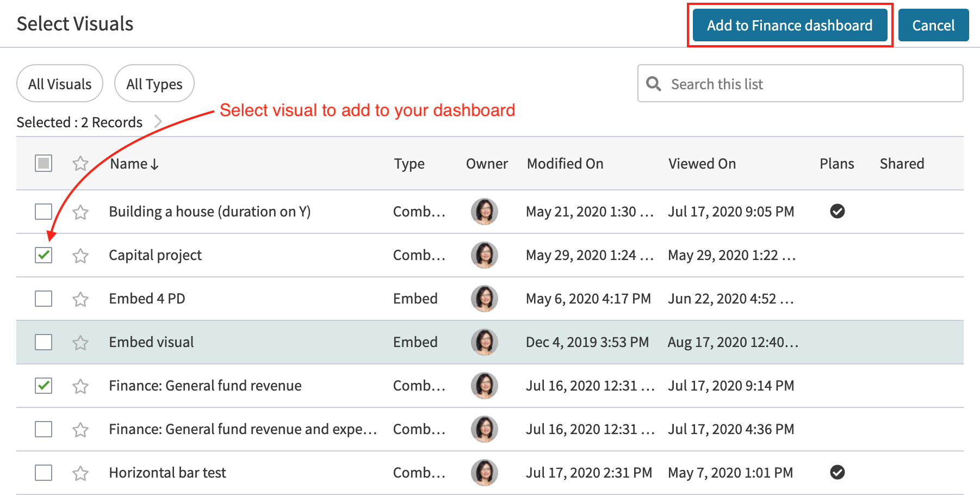Star the Horizontal bar test visual
Image resolution: width=980 pixels, height=495 pixels.
click(x=80, y=473)
